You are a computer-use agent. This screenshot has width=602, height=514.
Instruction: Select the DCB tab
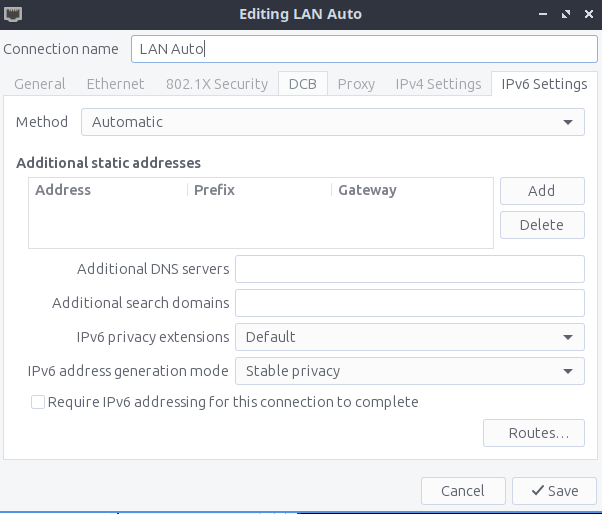302,84
